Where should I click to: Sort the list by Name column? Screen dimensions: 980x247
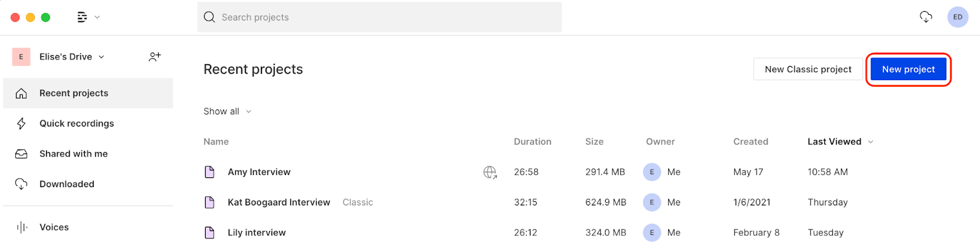[x=216, y=142]
